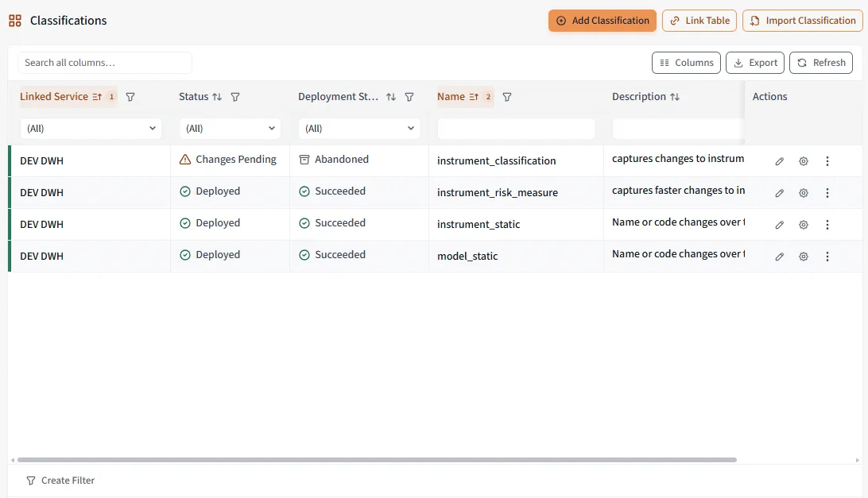The width and height of the screenshot is (868, 498).
Task: Click Add Classification button
Action: [x=603, y=21]
